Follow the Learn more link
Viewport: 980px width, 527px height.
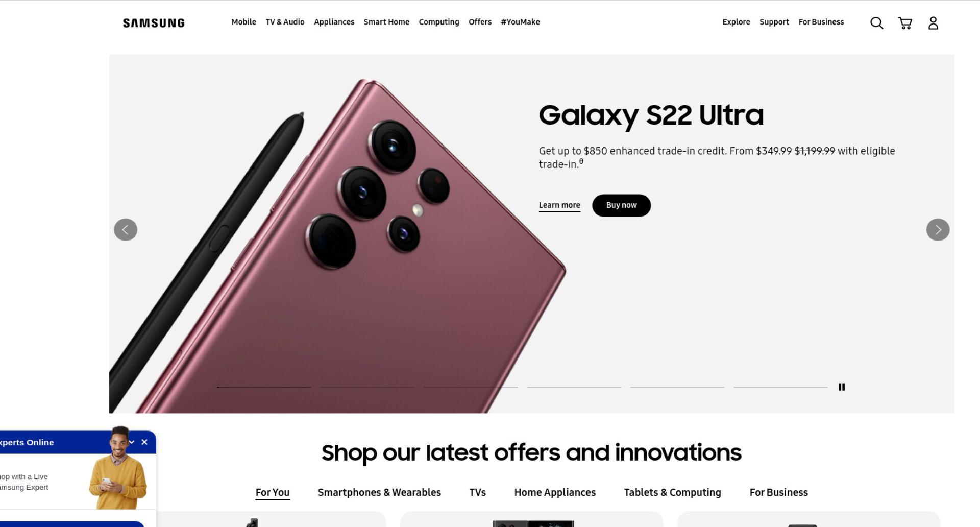tap(559, 205)
